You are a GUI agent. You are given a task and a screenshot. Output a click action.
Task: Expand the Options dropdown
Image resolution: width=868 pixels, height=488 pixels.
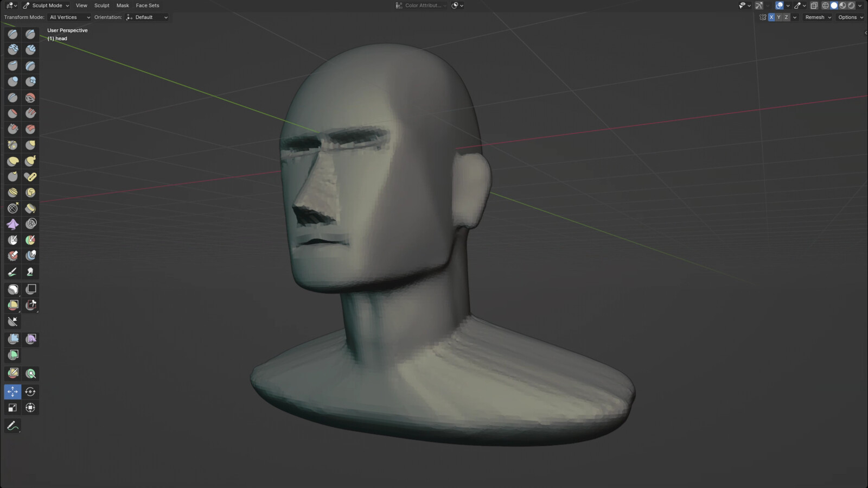coord(850,17)
